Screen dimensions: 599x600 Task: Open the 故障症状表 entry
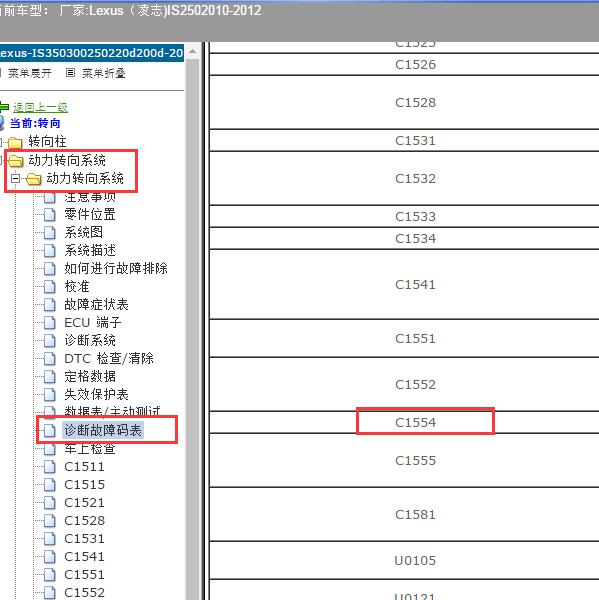[96, 305]
